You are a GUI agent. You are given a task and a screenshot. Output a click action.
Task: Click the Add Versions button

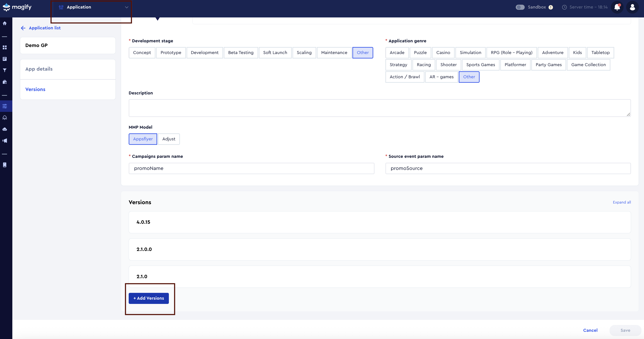tap(148, 298)
